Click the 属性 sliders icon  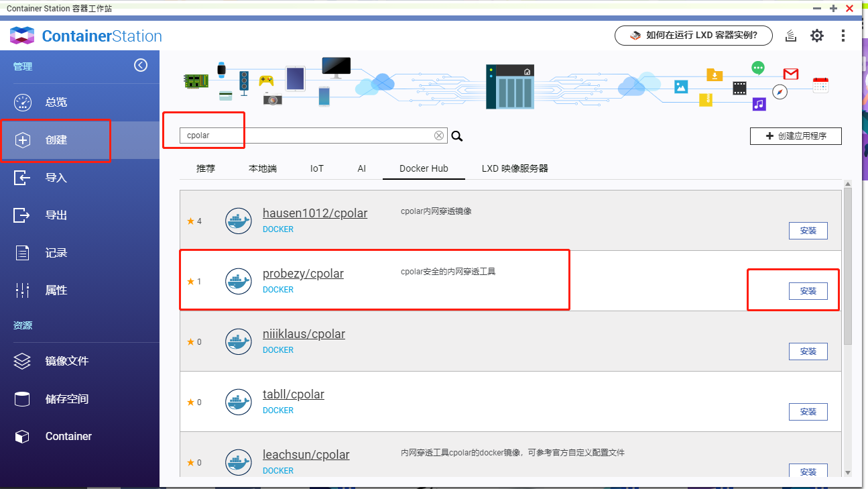(x=23, y=290)
